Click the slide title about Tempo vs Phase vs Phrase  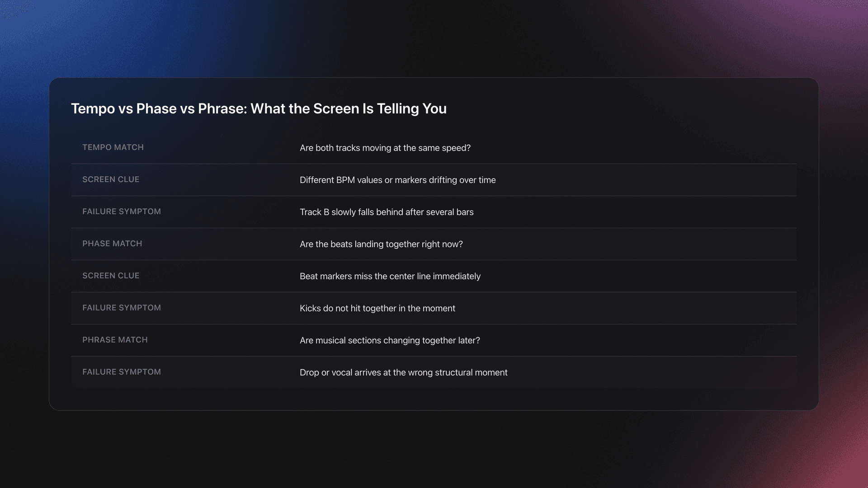[259, 109]
